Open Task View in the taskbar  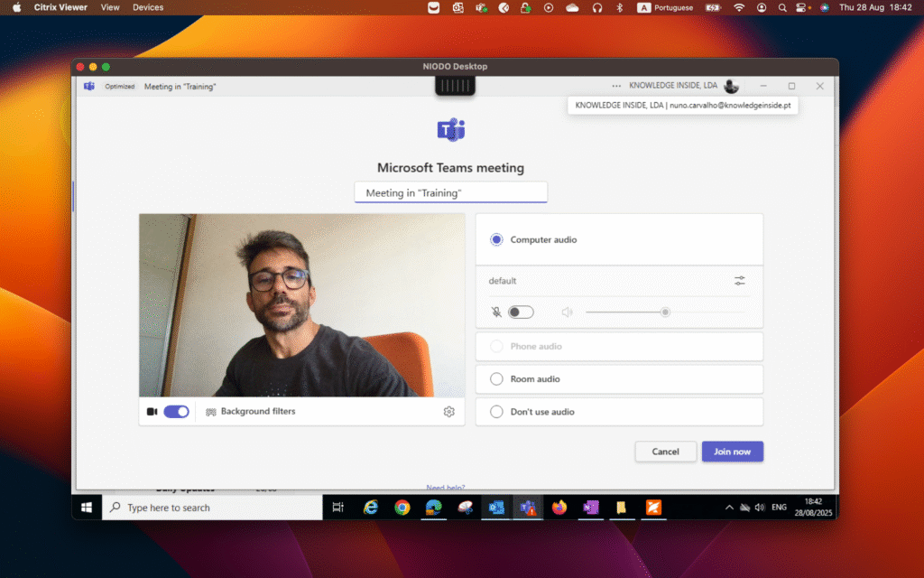(x=338, y=508)
